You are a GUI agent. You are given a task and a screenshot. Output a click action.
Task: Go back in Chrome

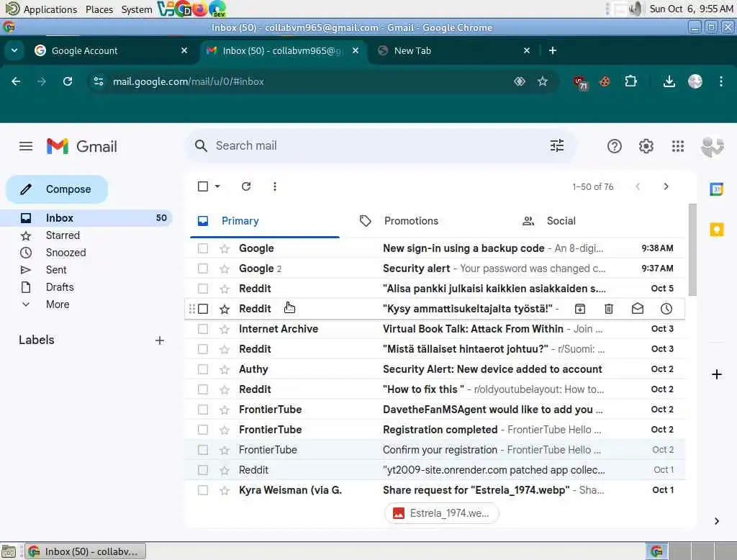[x=16, y=81]
